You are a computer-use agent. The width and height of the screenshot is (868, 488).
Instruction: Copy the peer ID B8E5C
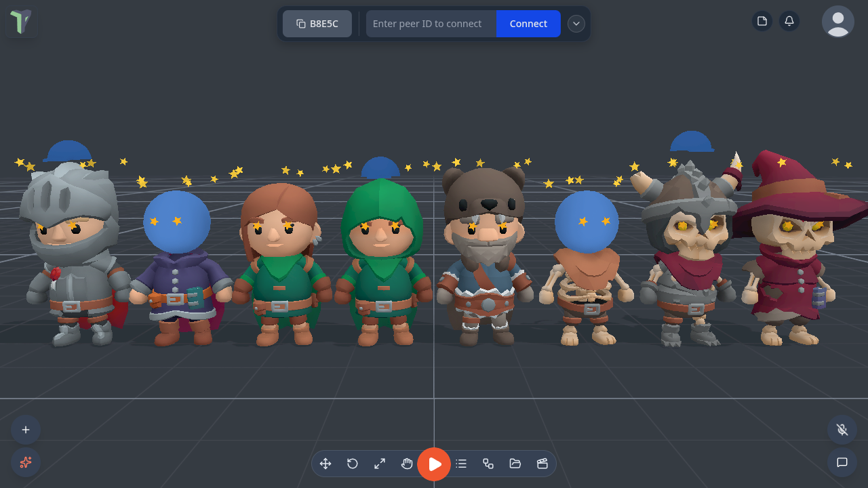click(317, 24)
